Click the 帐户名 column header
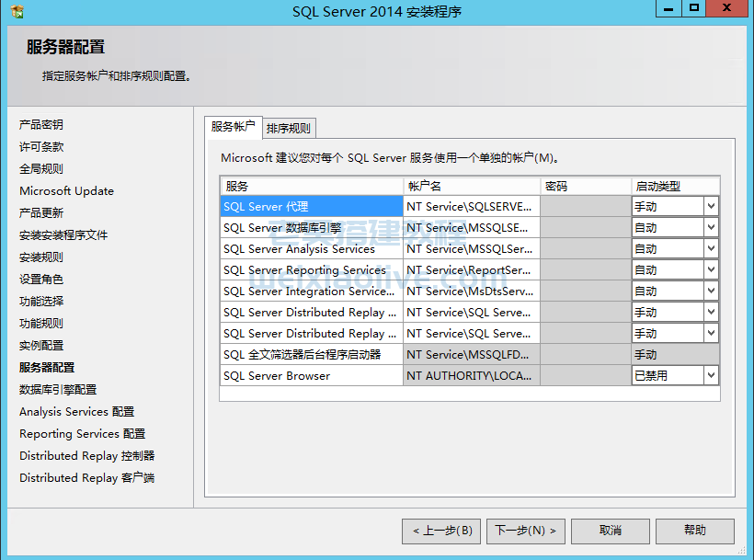 coord(471,186)
